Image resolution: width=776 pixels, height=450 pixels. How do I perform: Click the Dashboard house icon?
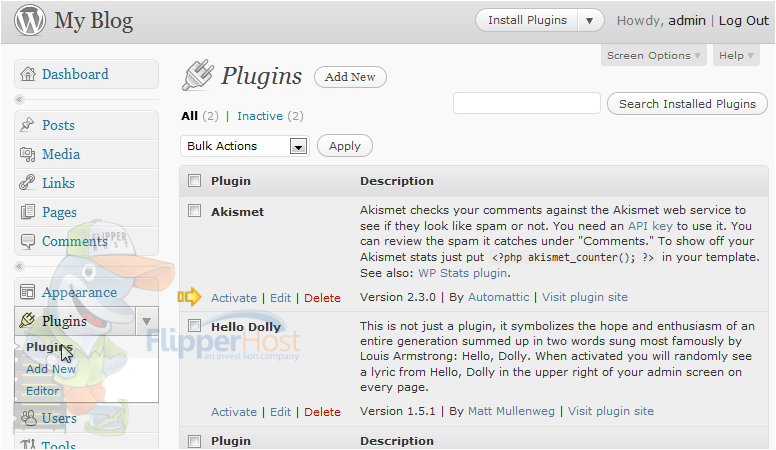pos(28,74)
